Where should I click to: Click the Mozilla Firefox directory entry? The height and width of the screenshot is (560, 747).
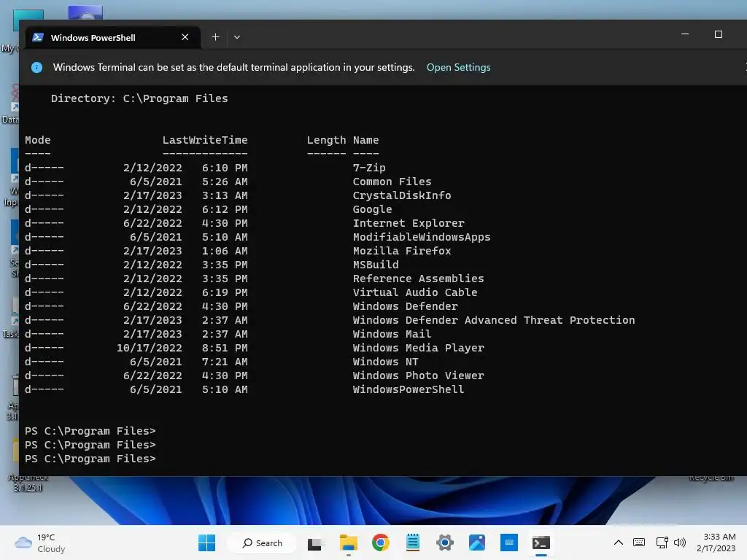[x=402, y=251]
